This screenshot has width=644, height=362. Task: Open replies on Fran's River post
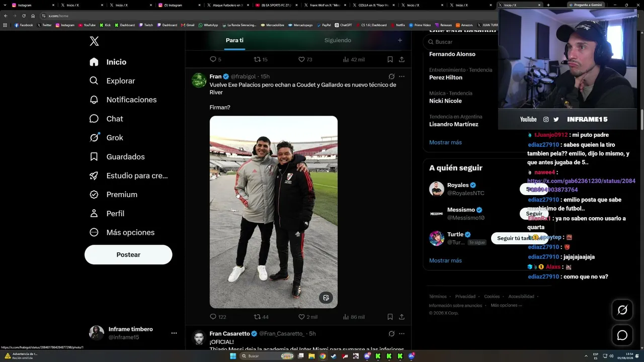coord(218,317)
